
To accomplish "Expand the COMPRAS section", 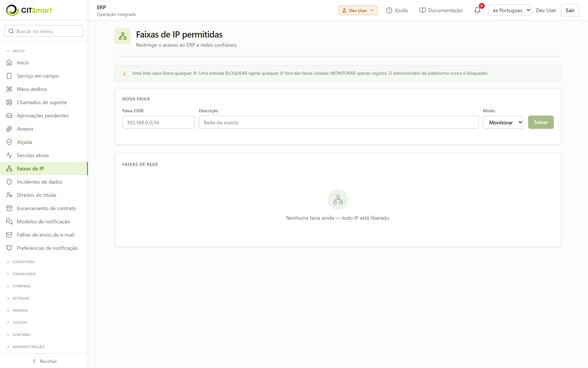I will (x=19, y=286).
